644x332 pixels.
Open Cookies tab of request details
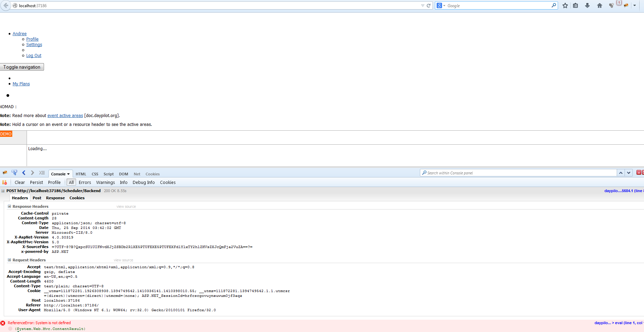(x=77, y=198)
